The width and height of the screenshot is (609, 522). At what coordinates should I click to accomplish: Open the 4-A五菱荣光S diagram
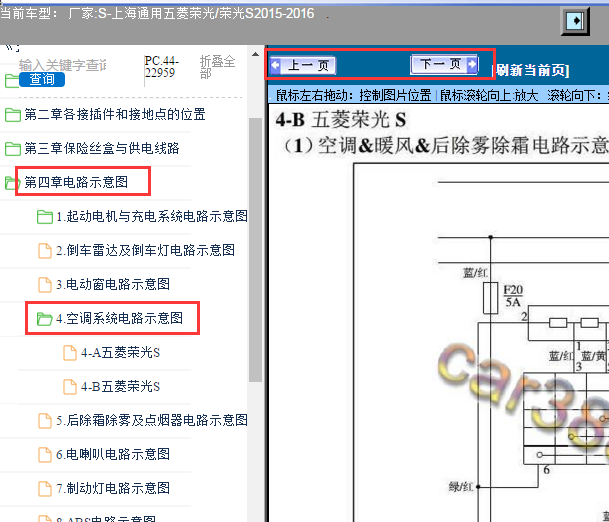point(120,352)
